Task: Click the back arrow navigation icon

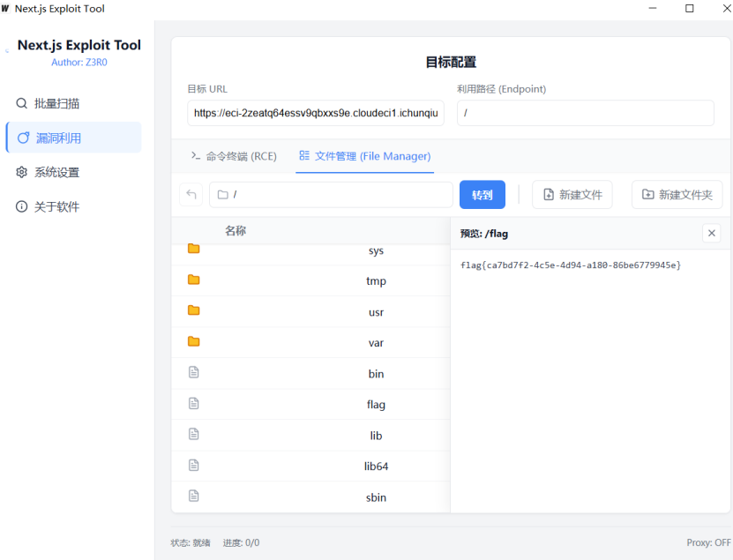Action: (191, 195)
